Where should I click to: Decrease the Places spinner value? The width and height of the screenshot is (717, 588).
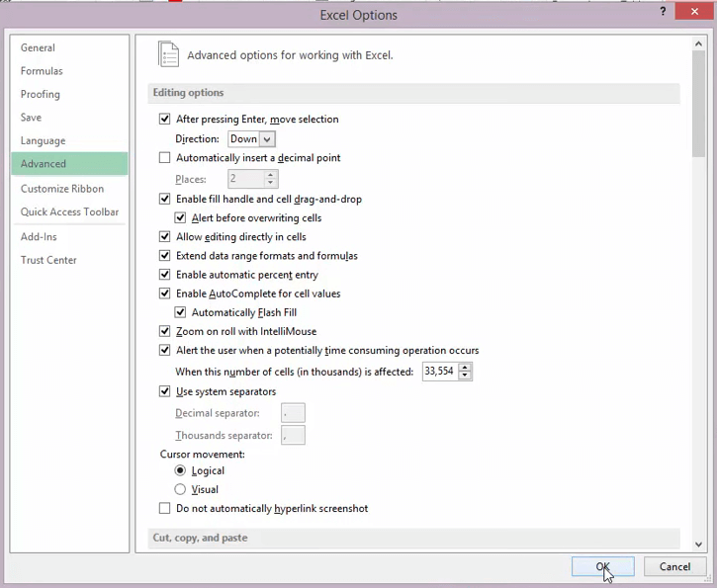271,183
